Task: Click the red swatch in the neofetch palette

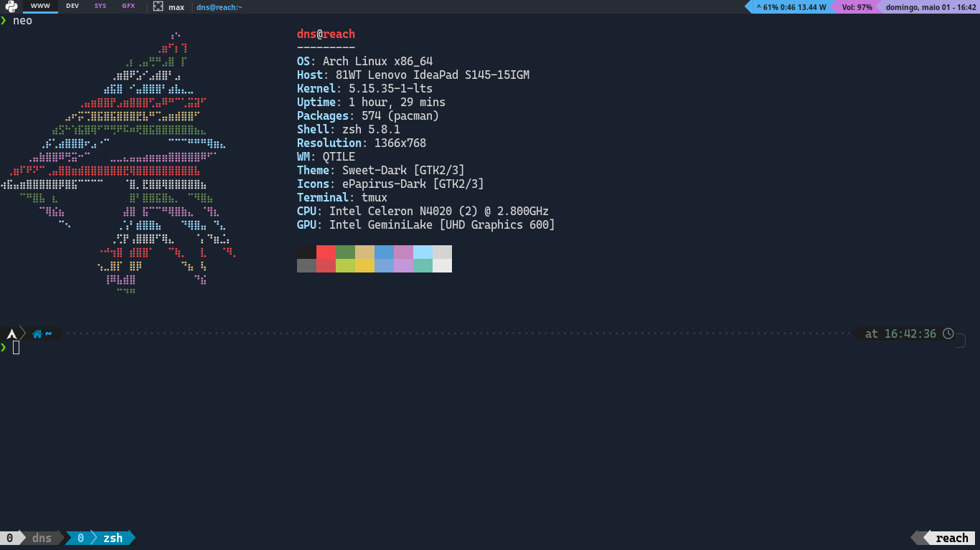Action: [x=325, y=253]
